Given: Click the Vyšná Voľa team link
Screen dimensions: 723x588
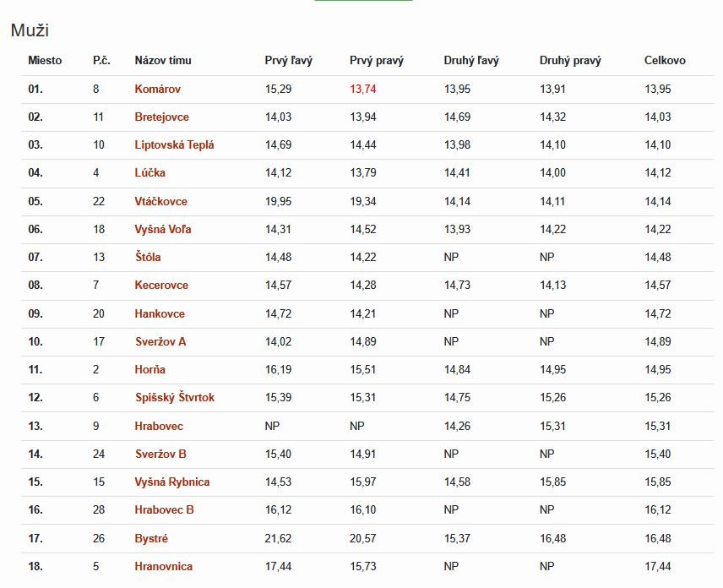Looking at the screenshot, I should tap(163, 229).
